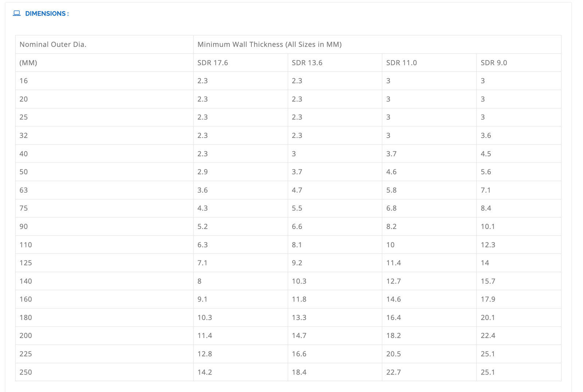Click the 4.5 value in the 40 row
The image size is (583, 392).
486,154
